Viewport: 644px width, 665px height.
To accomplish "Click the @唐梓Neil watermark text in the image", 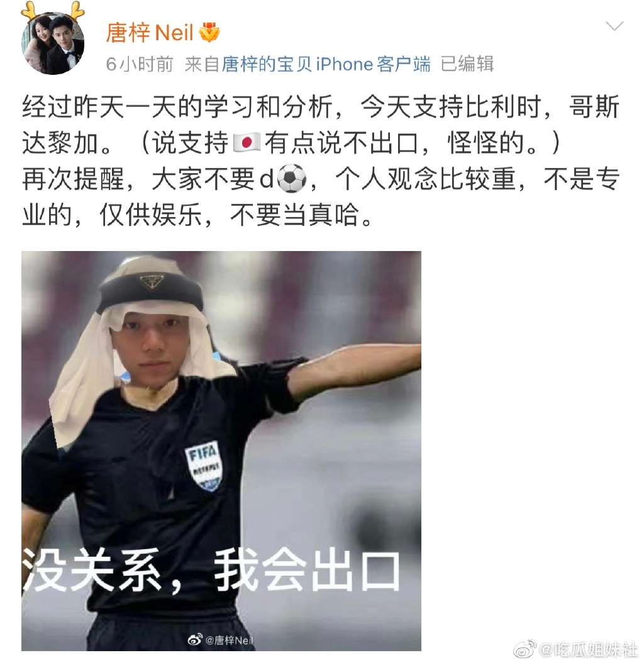I will [x=229, y=640].
